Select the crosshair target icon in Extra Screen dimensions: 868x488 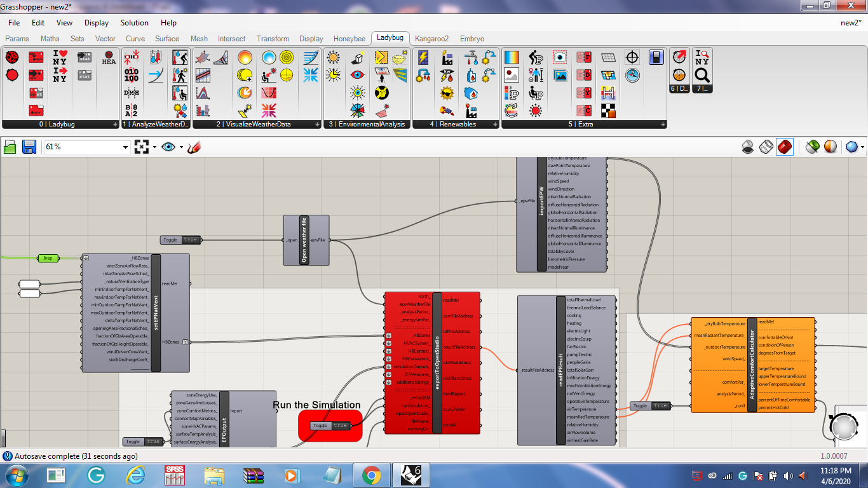pyautogui.click(x=632, y=58)
